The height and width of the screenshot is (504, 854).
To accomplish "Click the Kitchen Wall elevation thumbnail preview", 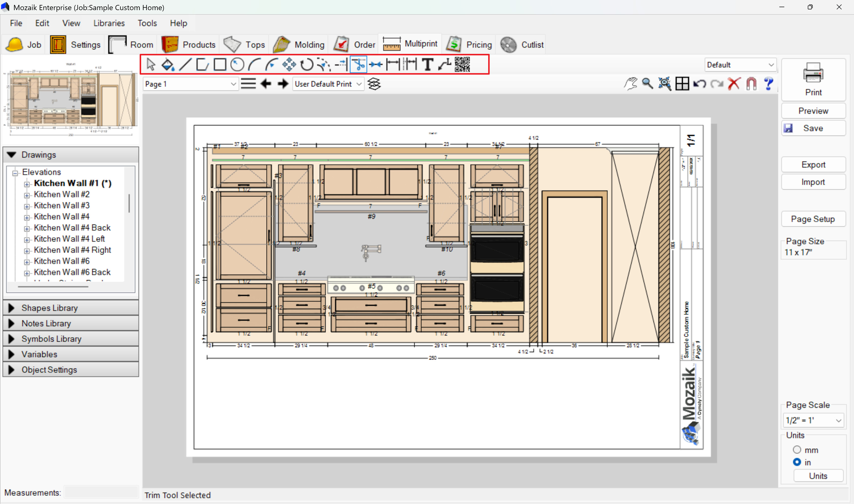I will pos(71,99).
